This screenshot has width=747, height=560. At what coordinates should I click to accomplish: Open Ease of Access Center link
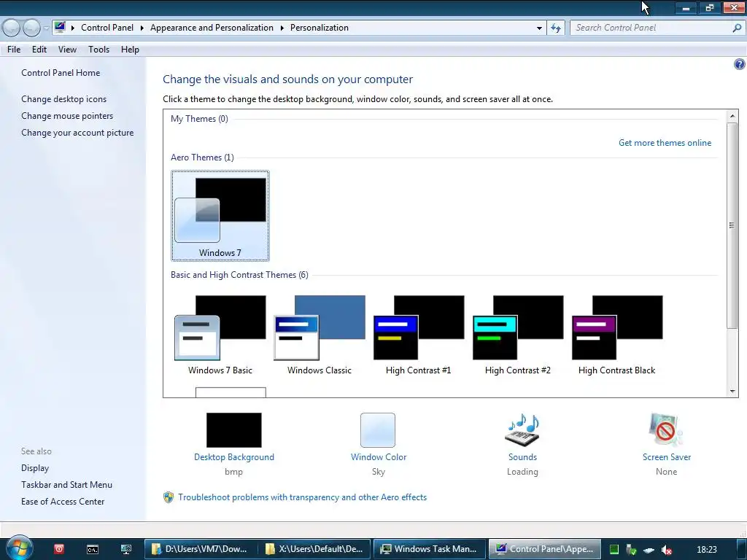[63, 502]
